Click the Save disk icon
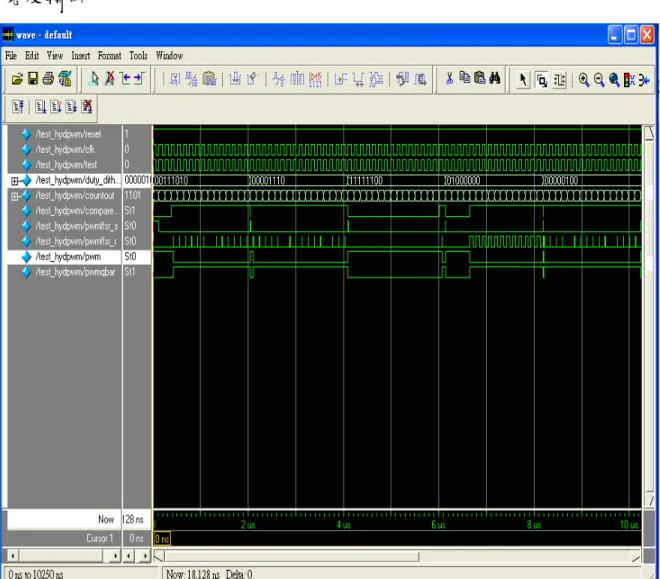This screenshot has width=660, height=579. point(33,79)
